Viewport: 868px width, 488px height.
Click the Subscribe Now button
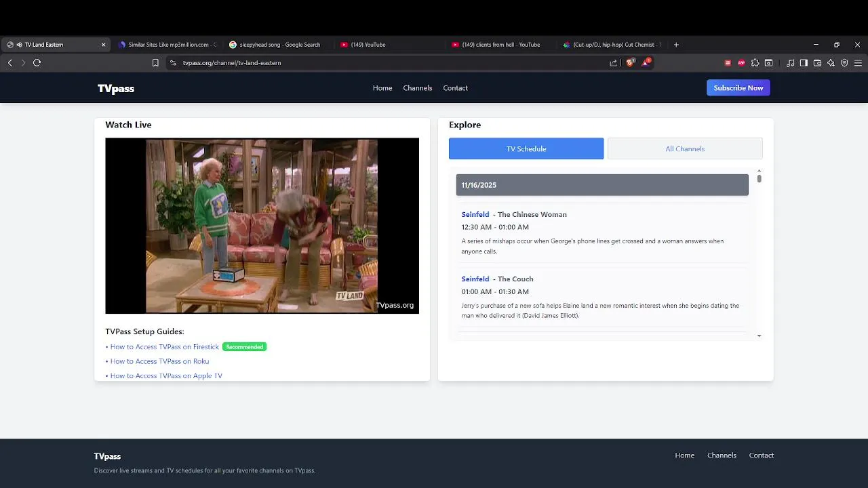coord(738,87)
